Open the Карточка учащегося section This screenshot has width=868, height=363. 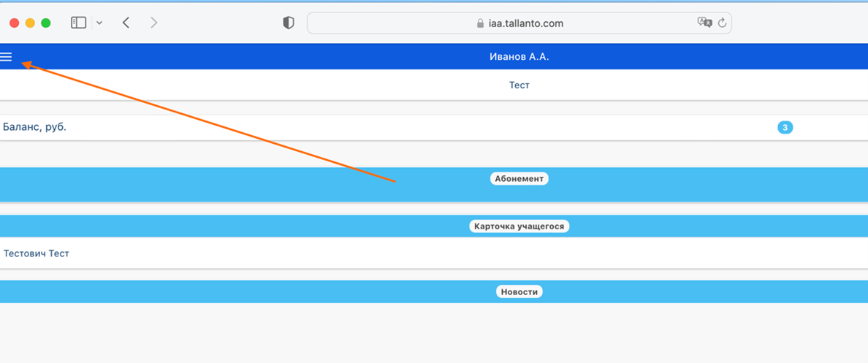click(519, 226)
